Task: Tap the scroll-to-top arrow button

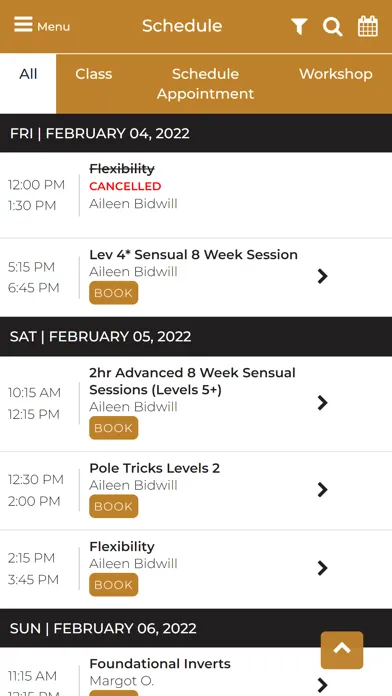Action: point(342,650)
